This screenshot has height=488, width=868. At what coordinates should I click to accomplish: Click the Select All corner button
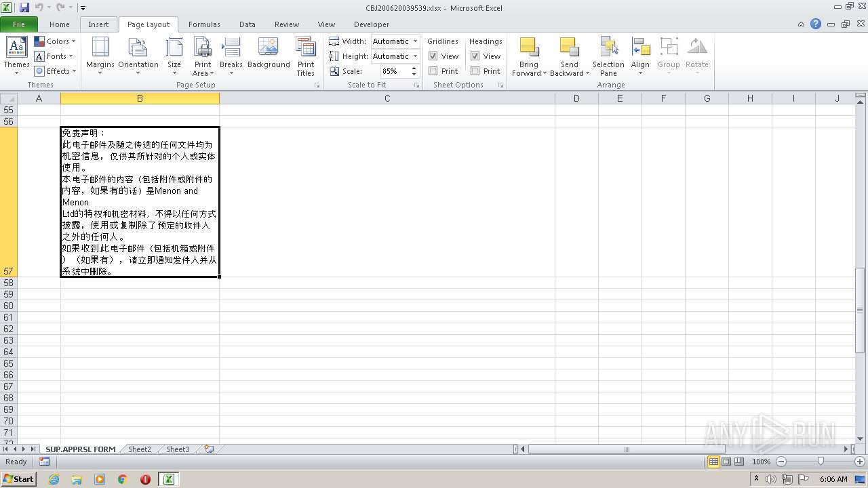coord(8,98)
